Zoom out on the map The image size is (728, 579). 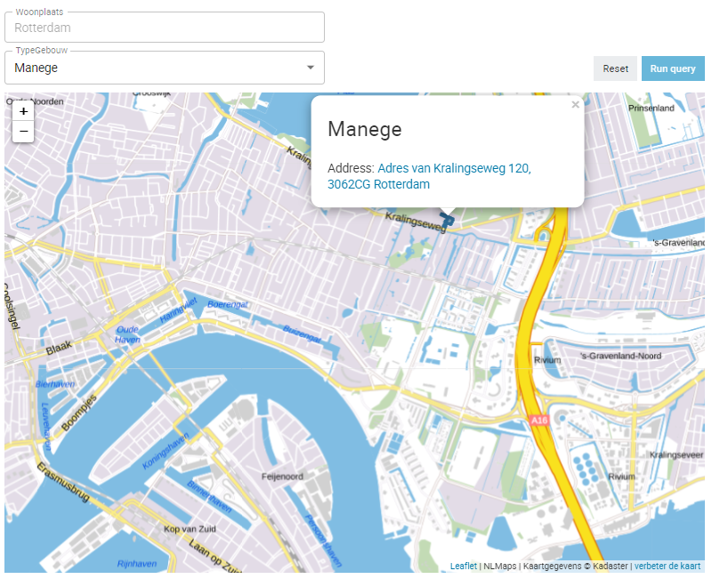pos(23,132)
